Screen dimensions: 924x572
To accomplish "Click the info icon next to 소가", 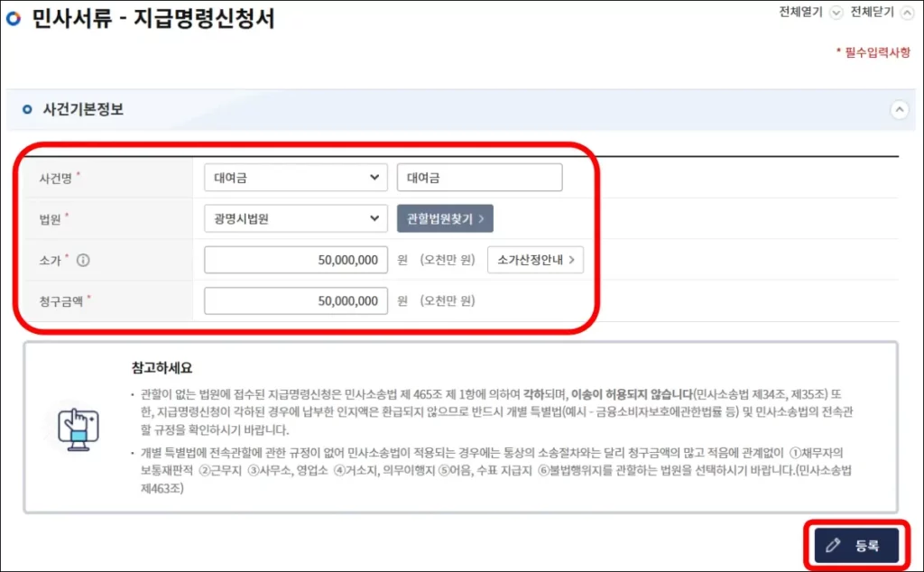I will (83, 260).
